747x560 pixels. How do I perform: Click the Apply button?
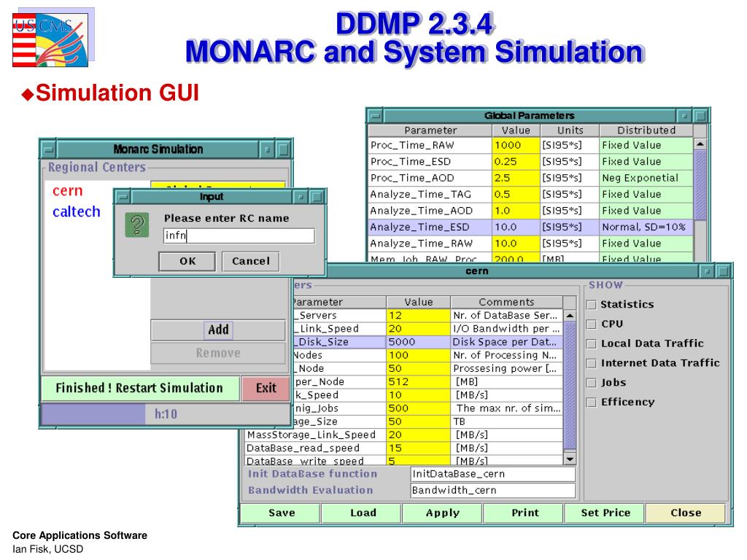(x=443, y=513)
